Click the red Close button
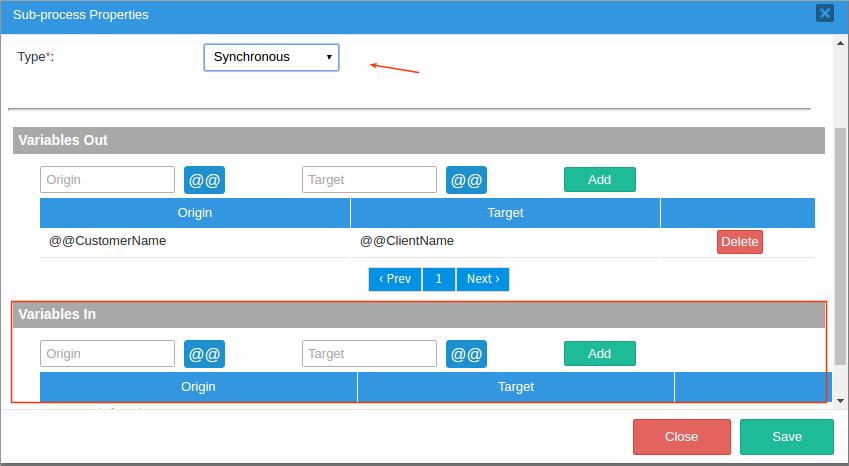Screen dimensions: 849x466 (x=681, y=437)
